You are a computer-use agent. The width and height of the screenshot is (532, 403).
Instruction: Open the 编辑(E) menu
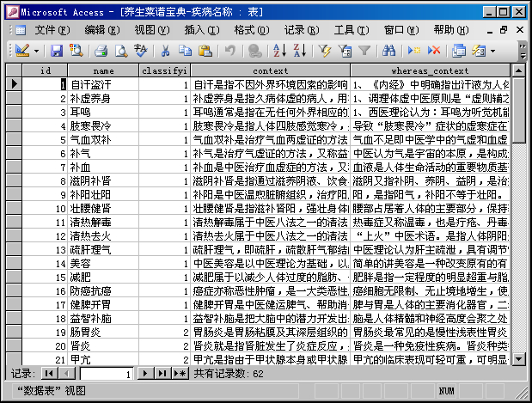tap(102, 30)
